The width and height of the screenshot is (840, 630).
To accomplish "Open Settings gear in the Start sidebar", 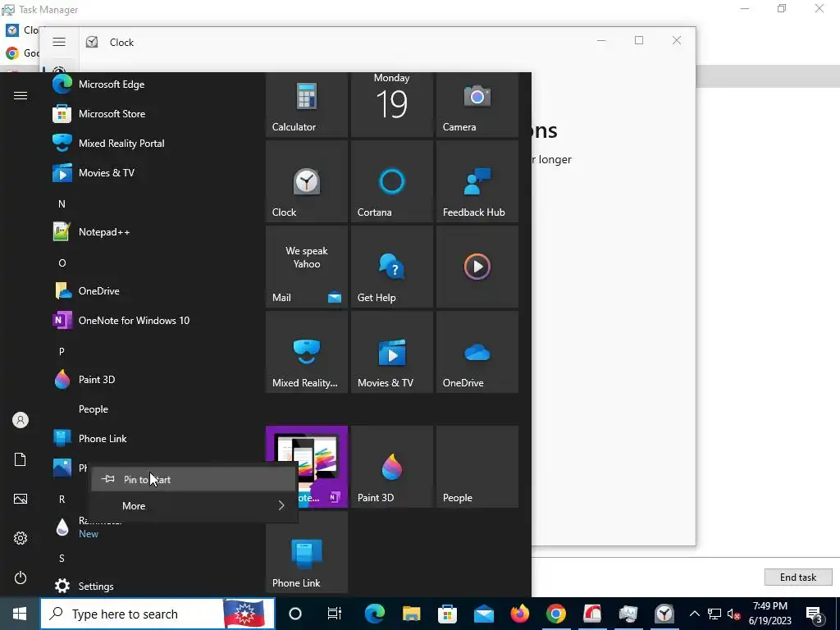I will [x=21, y=538].
